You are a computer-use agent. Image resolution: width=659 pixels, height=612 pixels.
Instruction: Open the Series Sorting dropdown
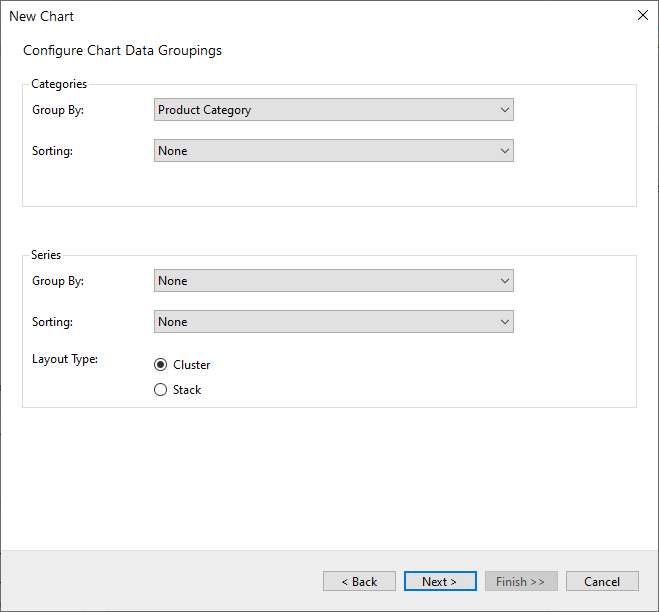(x=334, y=322)
